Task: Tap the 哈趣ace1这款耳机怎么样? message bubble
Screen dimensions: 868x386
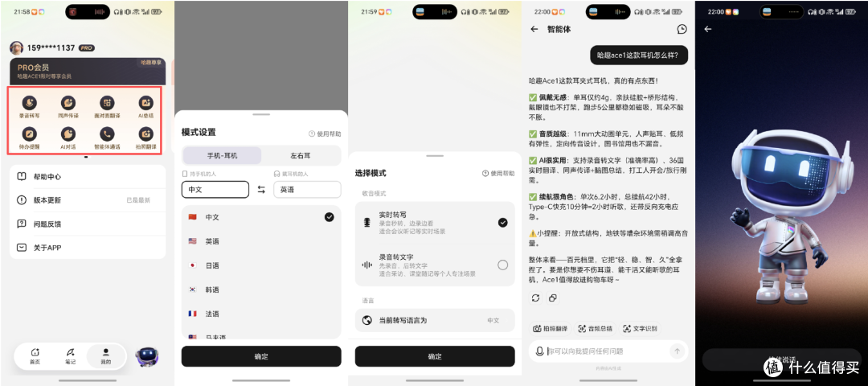Action: pyautogui.click(x=639, y=55)
